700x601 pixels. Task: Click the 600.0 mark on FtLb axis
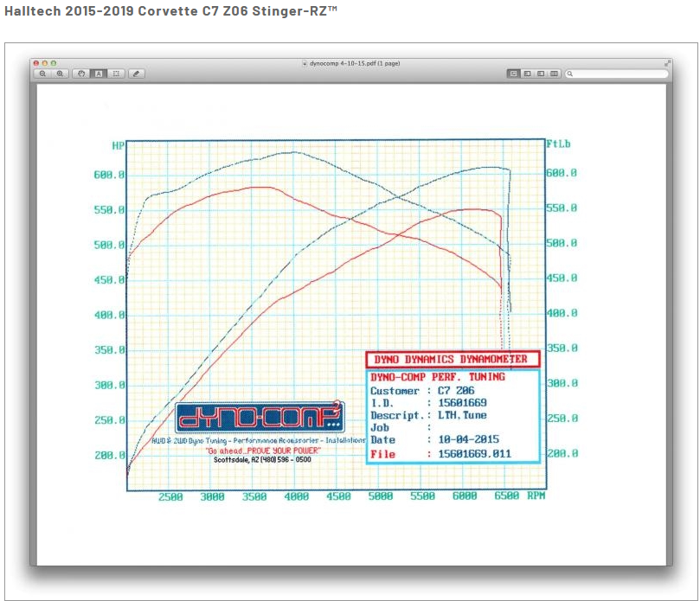(x=562, y=173)
